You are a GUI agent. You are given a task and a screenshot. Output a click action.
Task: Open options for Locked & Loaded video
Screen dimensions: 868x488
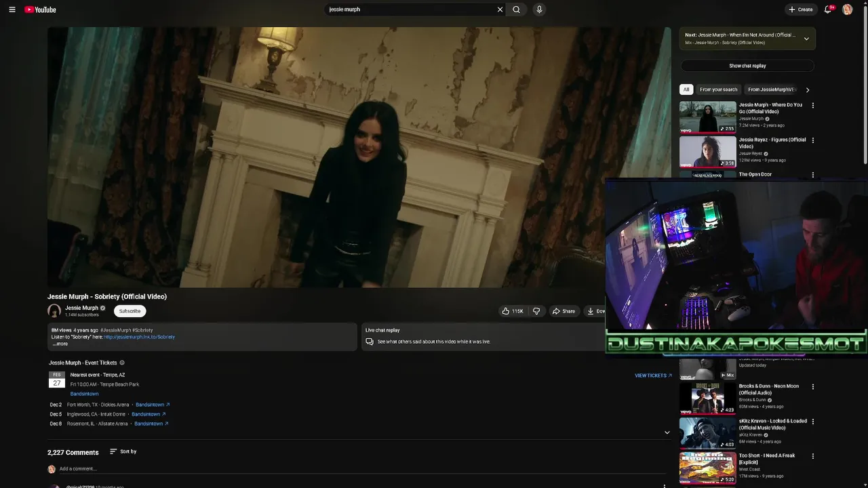point(813,422)
